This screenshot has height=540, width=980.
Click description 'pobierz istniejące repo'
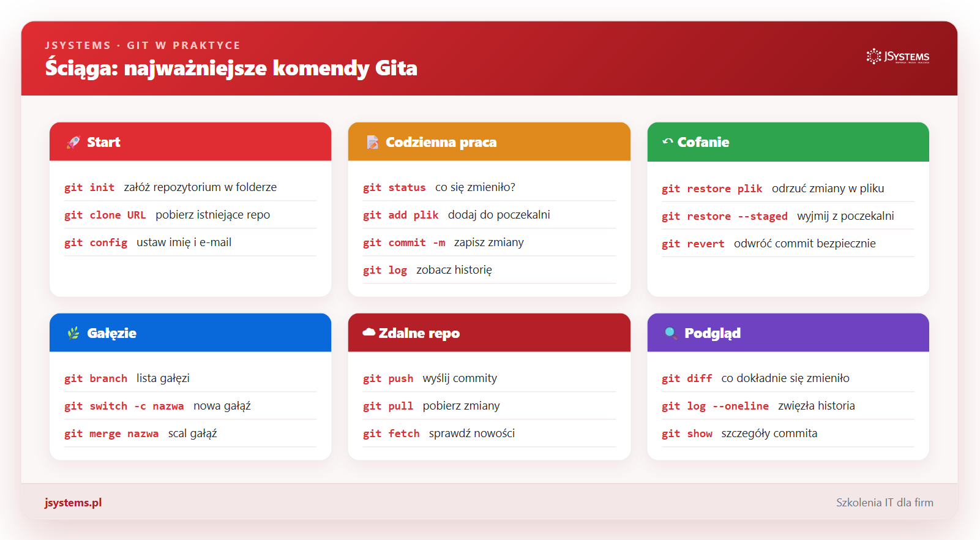pos(213,215)
